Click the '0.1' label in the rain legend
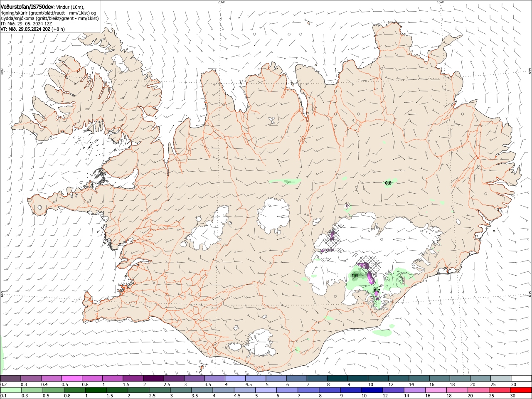 click(3, 397)
